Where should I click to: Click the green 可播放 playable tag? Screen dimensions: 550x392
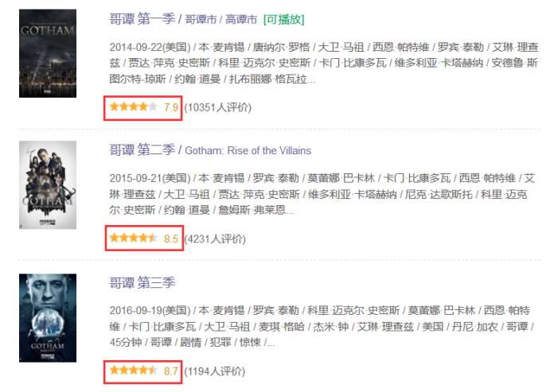(284, 19)
